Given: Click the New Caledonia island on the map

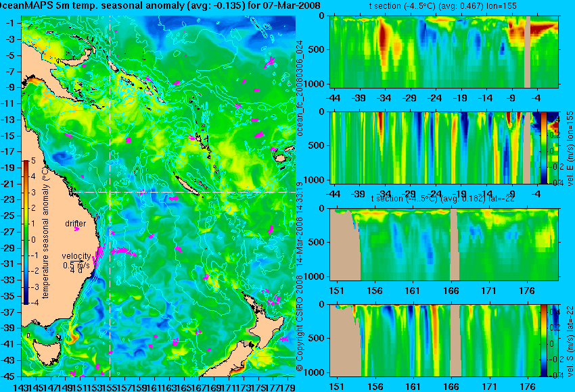Looking at the screenshot, I should (x=187, y=186).
